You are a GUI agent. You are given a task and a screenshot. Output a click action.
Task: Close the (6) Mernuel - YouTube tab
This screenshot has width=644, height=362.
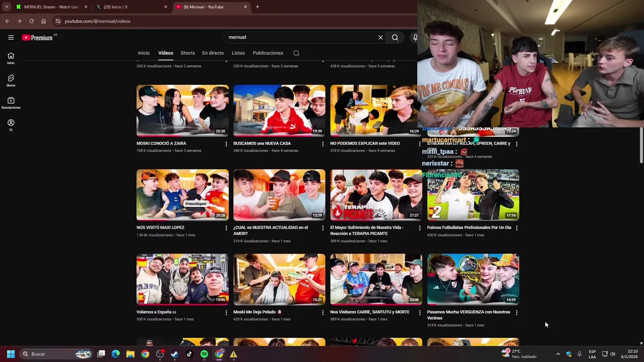tap(246, 7)
